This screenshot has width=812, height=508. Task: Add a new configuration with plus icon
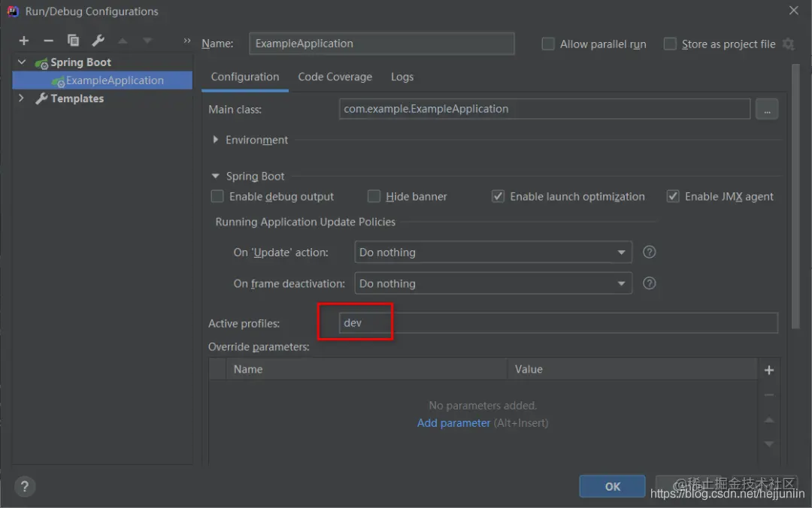24,41
